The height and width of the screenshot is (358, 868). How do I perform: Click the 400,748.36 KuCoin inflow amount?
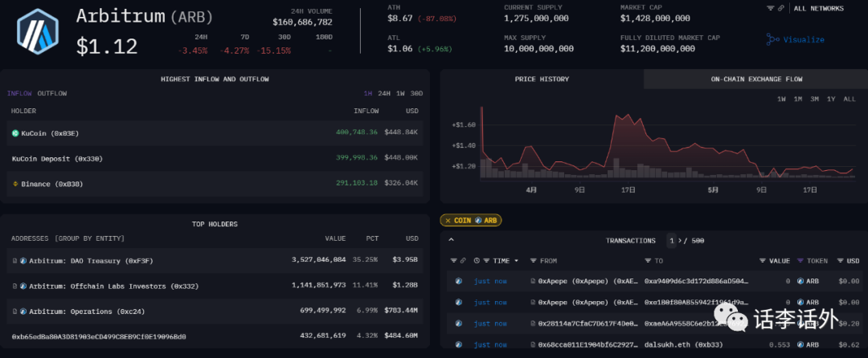click(357, 133)
